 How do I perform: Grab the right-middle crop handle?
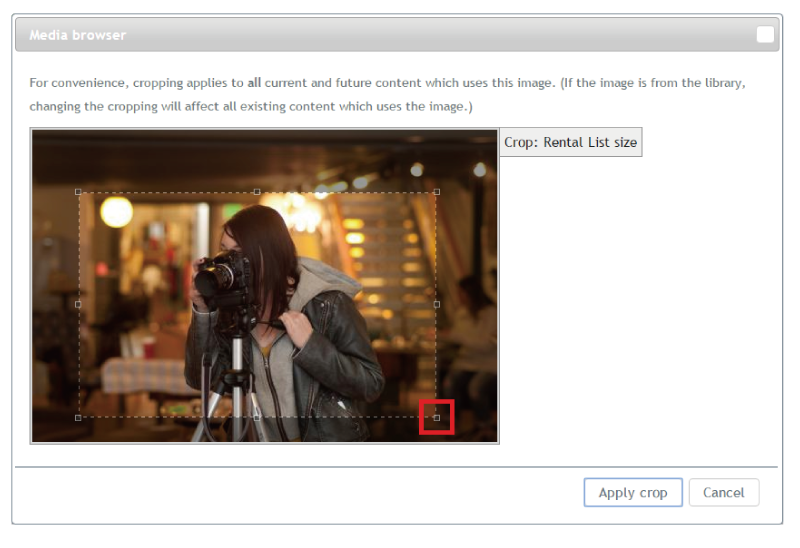[x=437, y=304]
